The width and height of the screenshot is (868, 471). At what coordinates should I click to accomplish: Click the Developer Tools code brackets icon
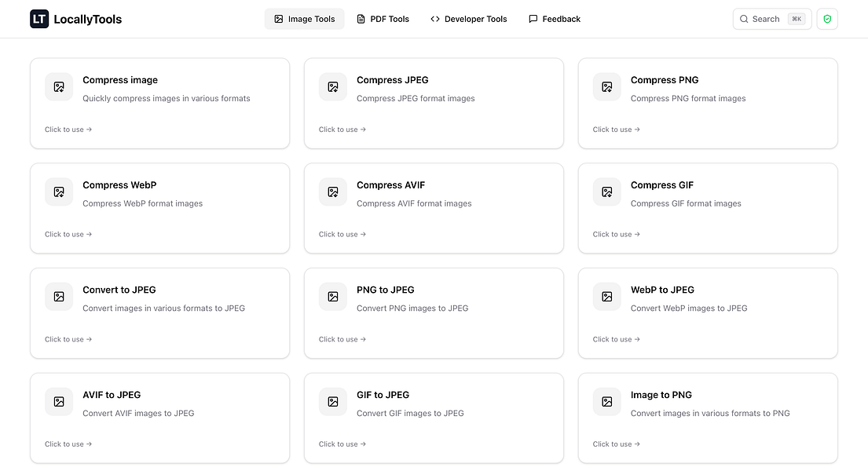point(434,18)
